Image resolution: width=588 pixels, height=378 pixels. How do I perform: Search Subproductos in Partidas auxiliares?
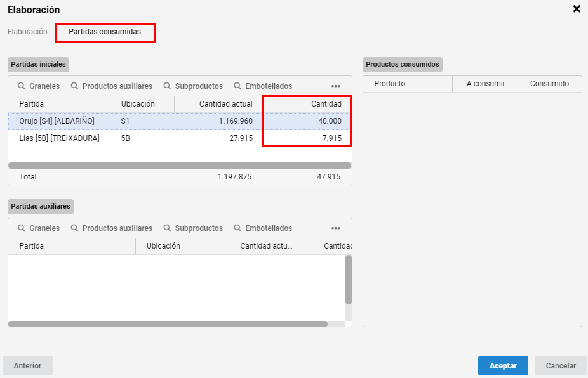pyautogui.click(x=193, y=228)
